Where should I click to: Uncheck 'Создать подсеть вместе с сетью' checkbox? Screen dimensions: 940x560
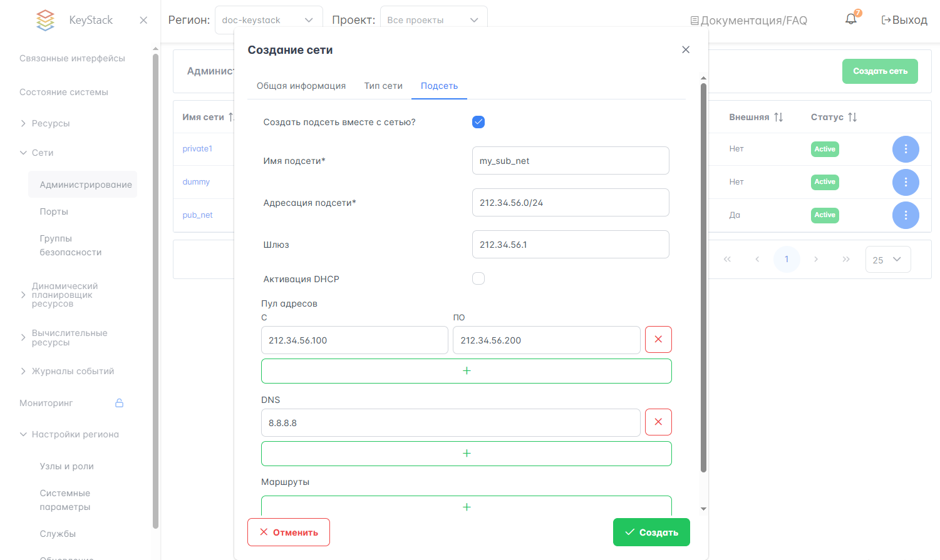pyautogui.click(x=478, y=122)
